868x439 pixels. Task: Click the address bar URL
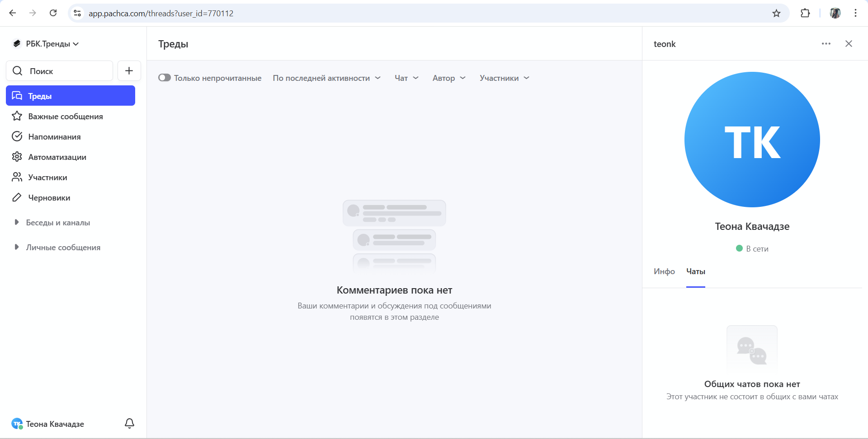(161, 14)
